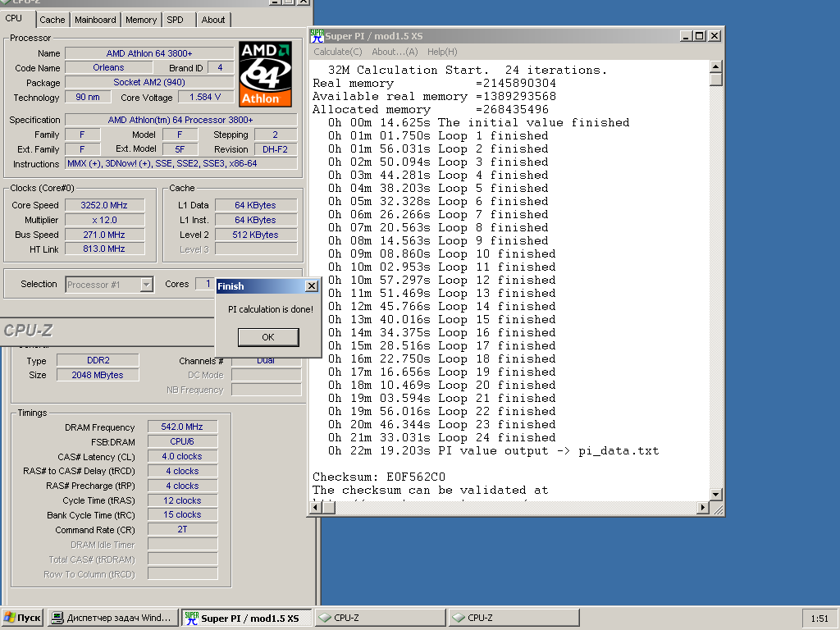Screen dimensions: 840x630
Task: Close the Super PI window
Action: (x=714, y=36)
